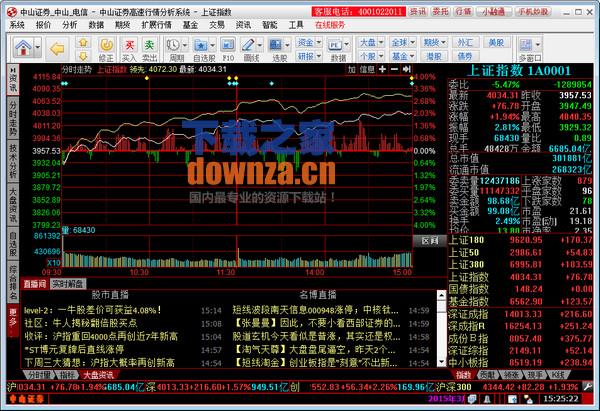This screenshot has width=600, height=411.
Task: Open news '收评：沪指重回4000点再创近7年新高'
Action: tap(101, 336)
